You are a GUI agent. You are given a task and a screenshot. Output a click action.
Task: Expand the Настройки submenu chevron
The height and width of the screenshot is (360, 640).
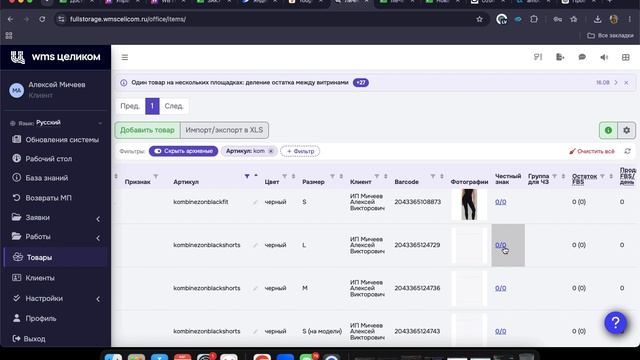click(98, 299)
